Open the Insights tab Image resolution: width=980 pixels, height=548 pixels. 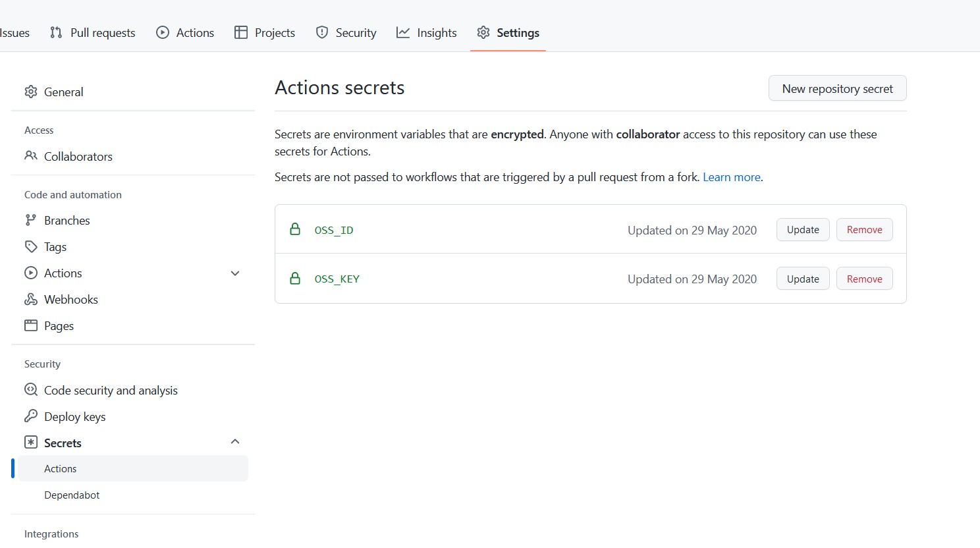tap(426, 32)
